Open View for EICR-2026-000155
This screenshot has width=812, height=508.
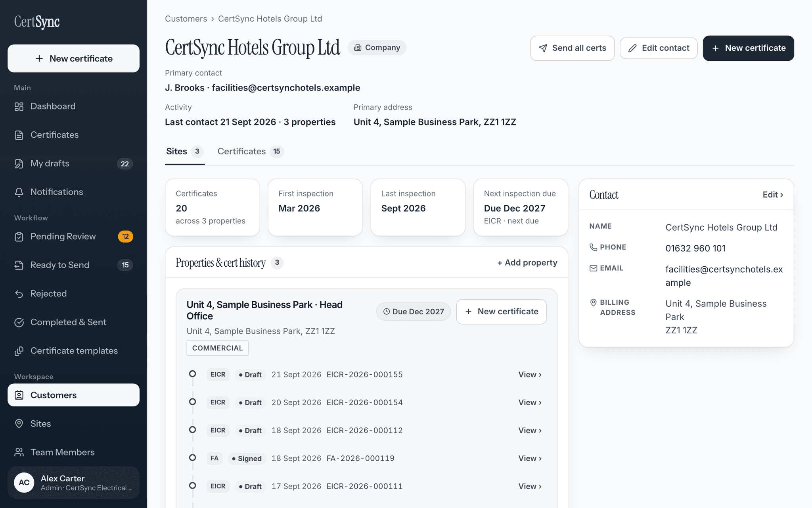pos(530,375)
